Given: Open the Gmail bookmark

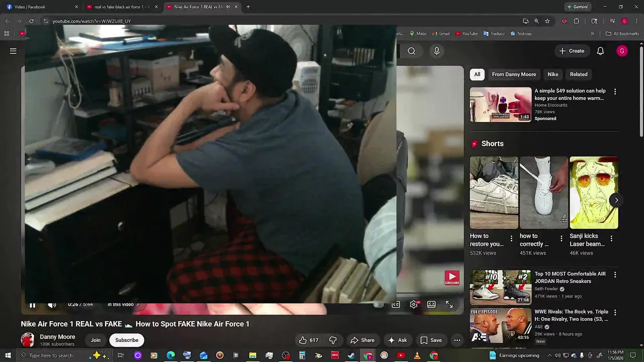Looking at the screenshot, I should (x=441, y=34).
